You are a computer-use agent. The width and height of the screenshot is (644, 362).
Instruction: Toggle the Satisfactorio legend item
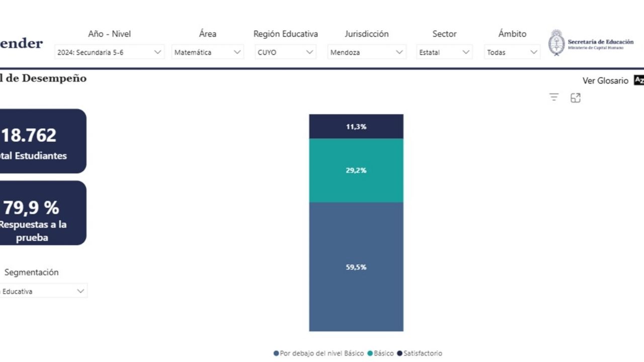click(420, 353)
